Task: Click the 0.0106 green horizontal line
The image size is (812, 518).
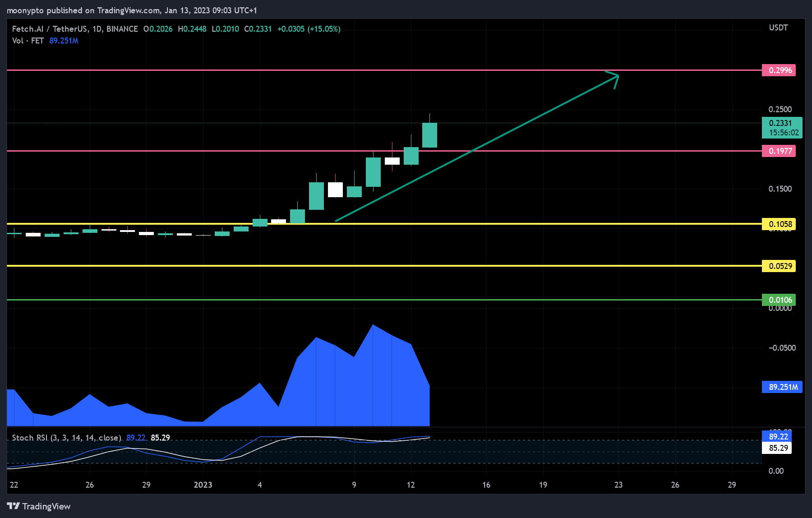Action: pyautogui.click(x=383, y=300)
